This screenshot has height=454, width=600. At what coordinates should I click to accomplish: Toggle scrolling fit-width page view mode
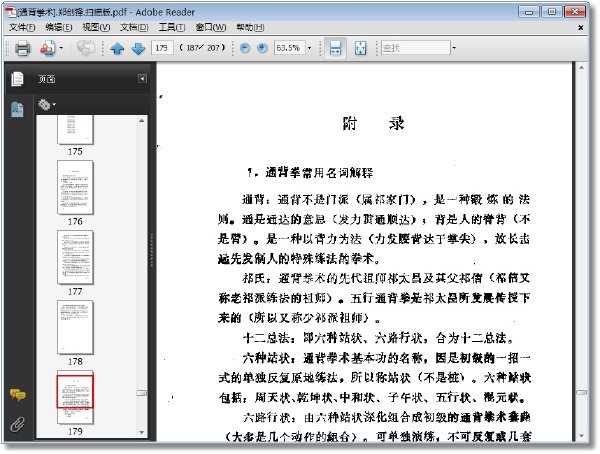335,48
